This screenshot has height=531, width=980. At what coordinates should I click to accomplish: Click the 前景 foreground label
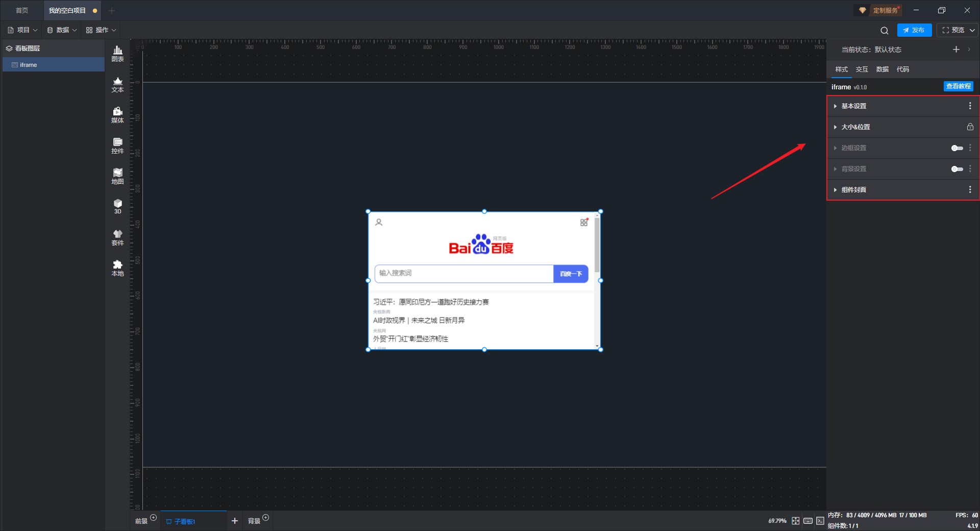click(141, 521)
